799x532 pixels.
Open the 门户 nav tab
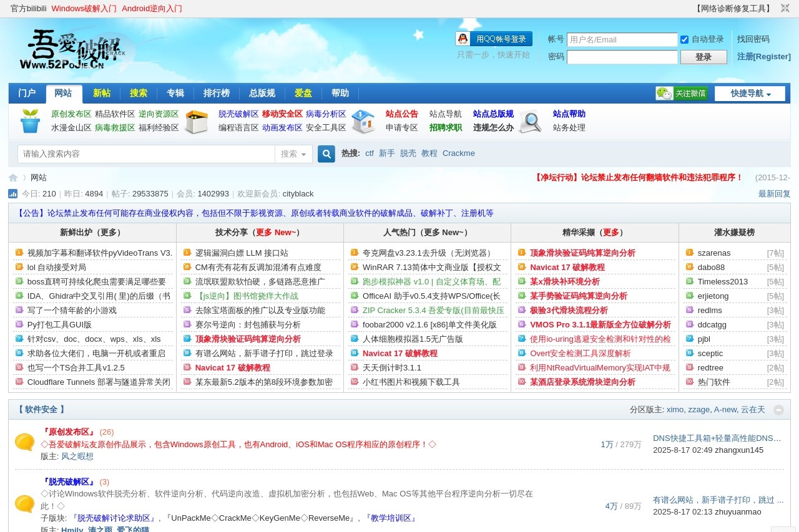[27, 94]
